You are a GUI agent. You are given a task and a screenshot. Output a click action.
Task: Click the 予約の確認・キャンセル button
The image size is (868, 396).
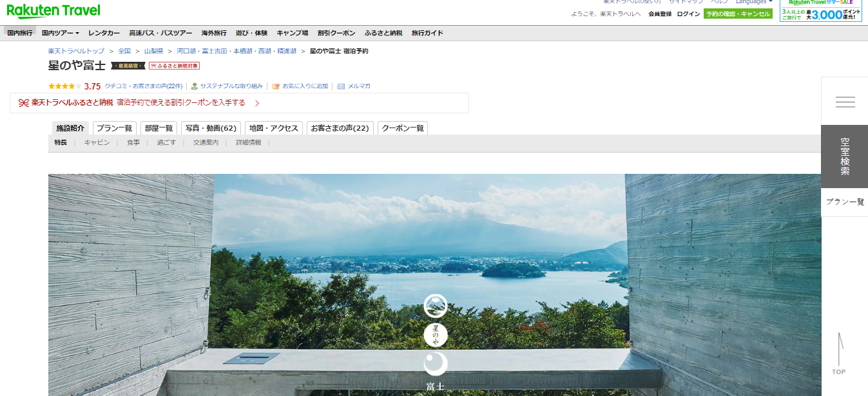click(738, 14)
